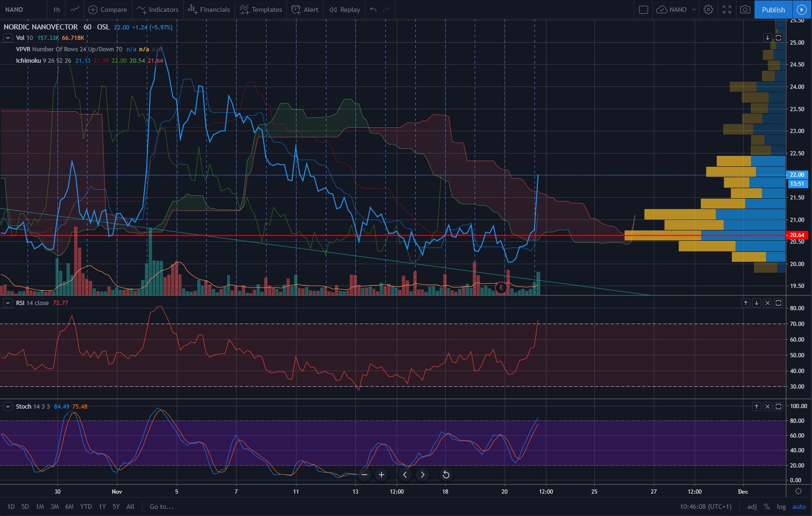The height and width of the screenshot is (516, 812).
Task: Open the NANO saved layout dropdown
Action: coord(694,10)
